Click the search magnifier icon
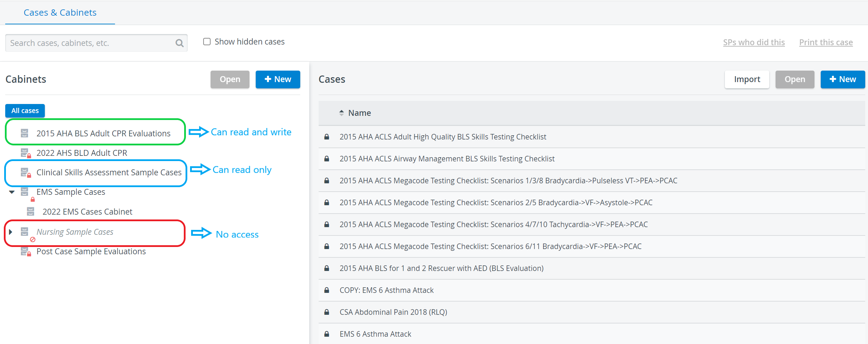Viewport: 868px width, 344px height. (x=179, y=43)
